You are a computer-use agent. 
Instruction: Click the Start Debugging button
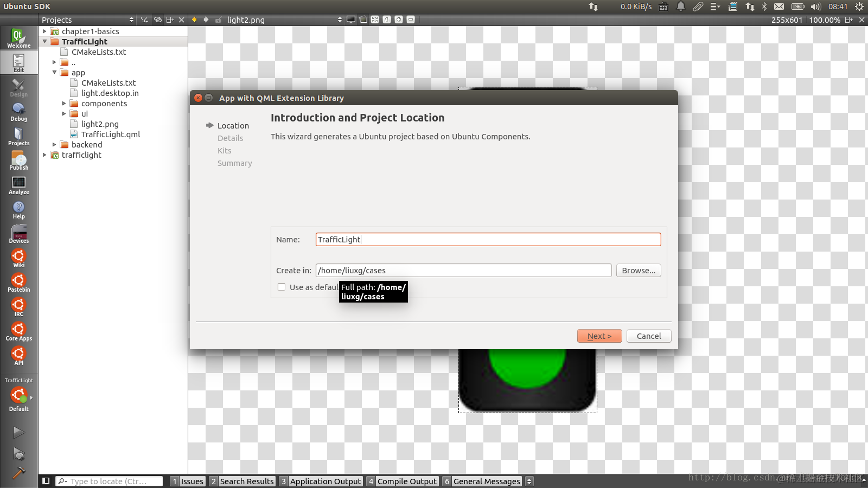tap(18, 454)
